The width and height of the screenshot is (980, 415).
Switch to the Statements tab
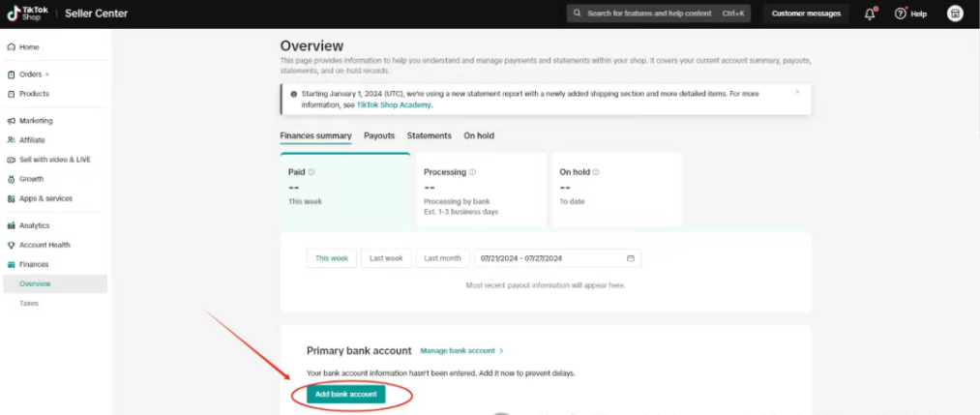click(x=429, y=135)
